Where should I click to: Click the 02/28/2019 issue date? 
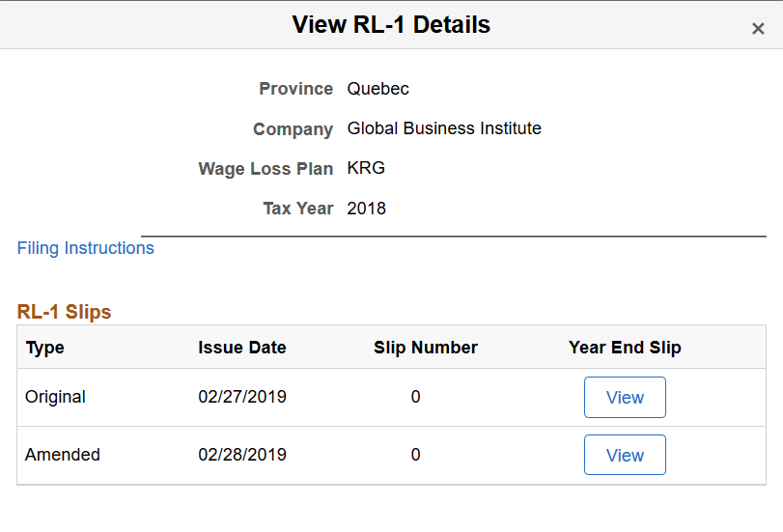click(x=242, y=455)
